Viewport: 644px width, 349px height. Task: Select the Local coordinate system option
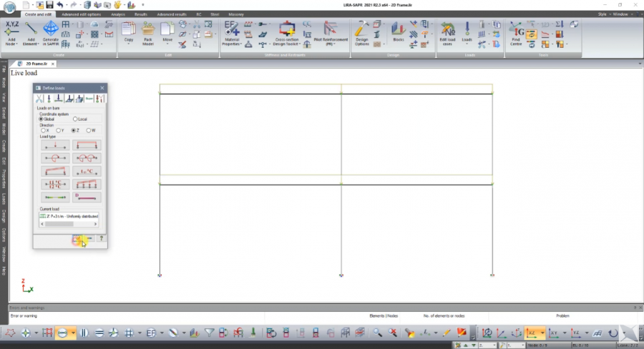click(x=76, y=119)
